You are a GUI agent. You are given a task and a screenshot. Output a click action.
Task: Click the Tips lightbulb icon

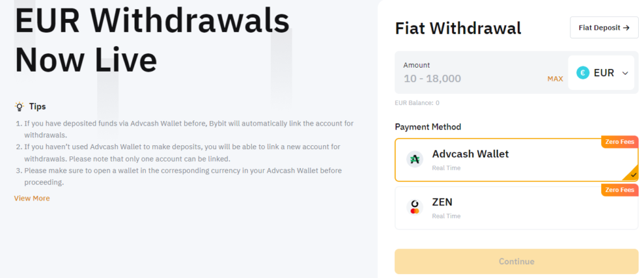[x=19, y=106]
